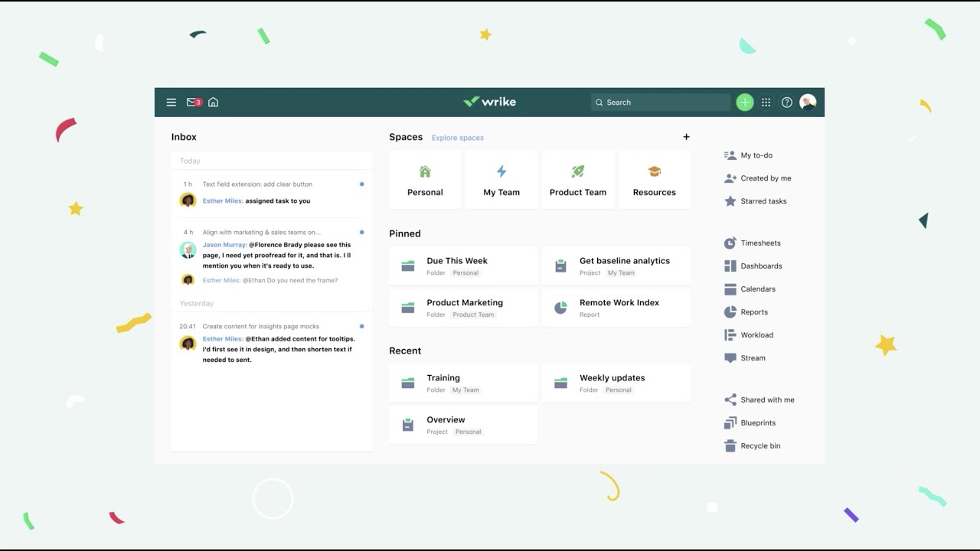Click the Dashboards icon
This screenshot has width=980, height=551.
(x=730, y=266)
